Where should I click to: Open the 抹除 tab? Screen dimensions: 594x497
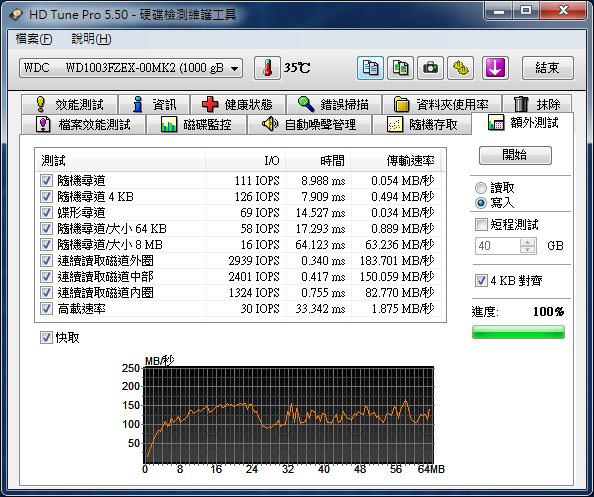click(x=537, y=104)
